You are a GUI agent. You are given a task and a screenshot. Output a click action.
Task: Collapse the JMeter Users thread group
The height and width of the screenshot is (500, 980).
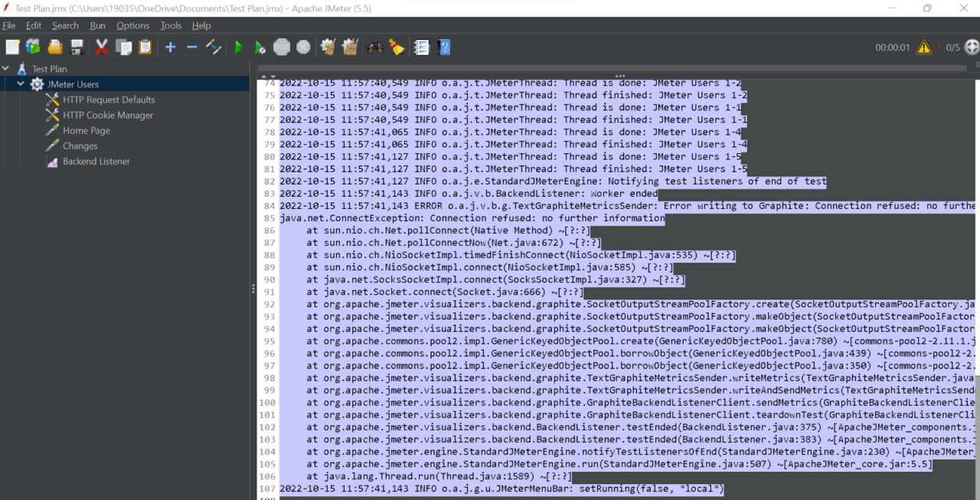(21, 84)
